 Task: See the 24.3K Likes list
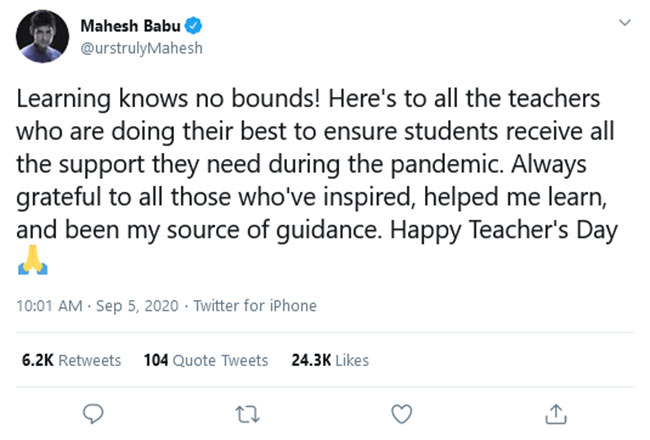click(x=330, y=360)
